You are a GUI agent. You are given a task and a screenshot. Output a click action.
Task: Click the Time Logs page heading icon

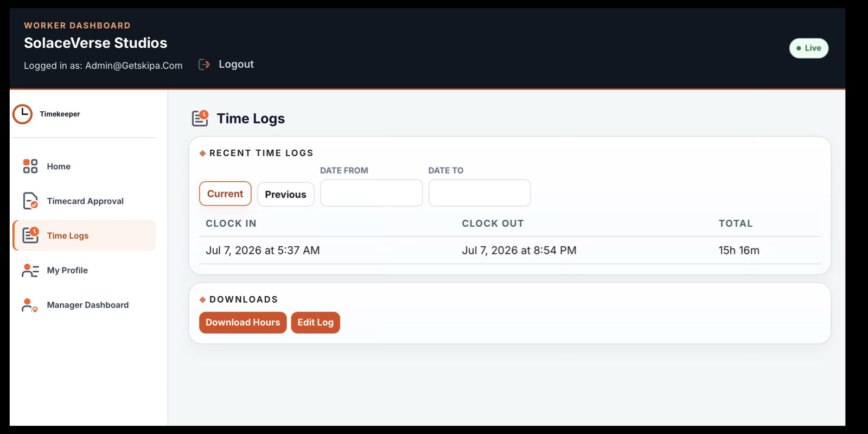point(200,118)
